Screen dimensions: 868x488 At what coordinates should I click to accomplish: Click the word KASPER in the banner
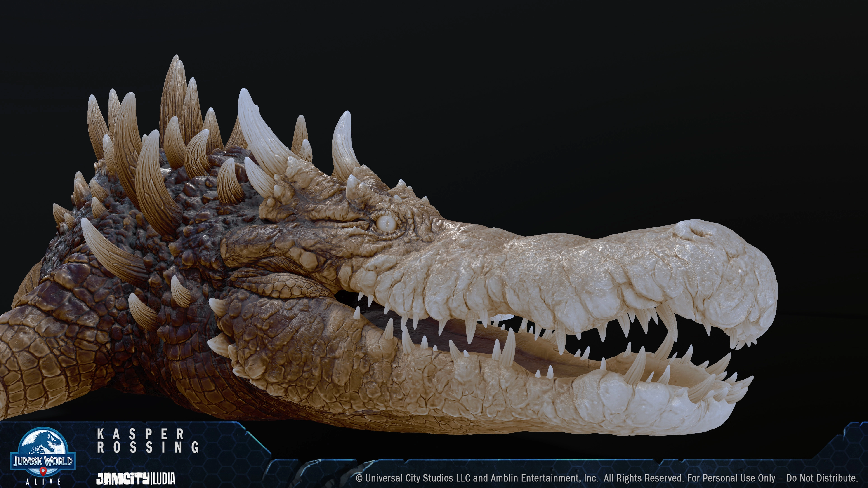(x=141, y=434)
